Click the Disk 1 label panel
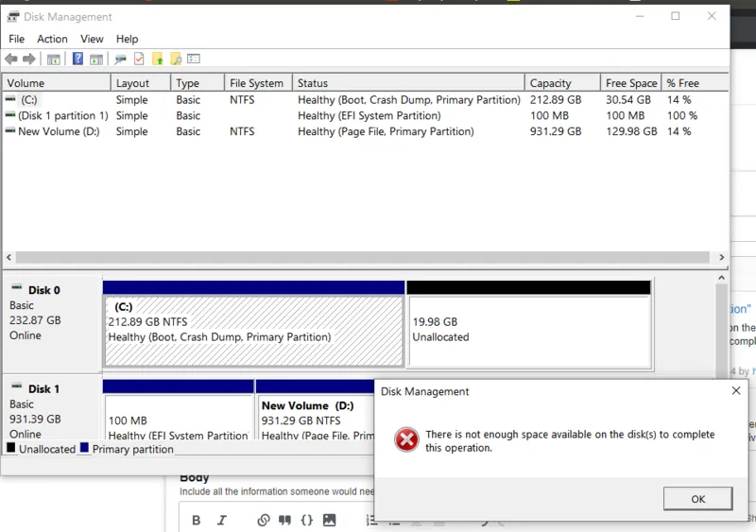The height and width of the screenshot is (532, 756). click(52, 407)
